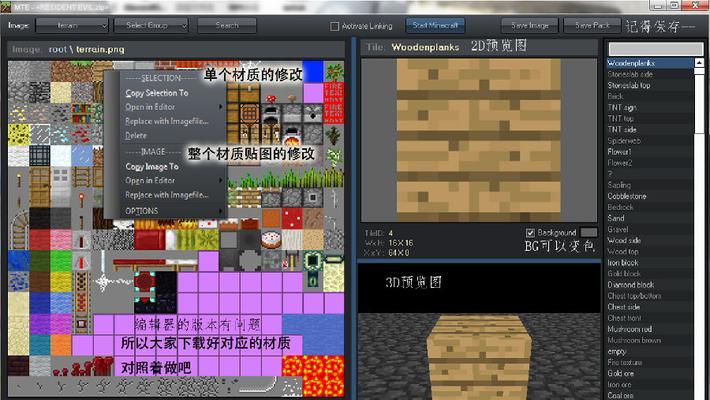Toggle the Activate Linking checkbox

(x=334, y=26)
